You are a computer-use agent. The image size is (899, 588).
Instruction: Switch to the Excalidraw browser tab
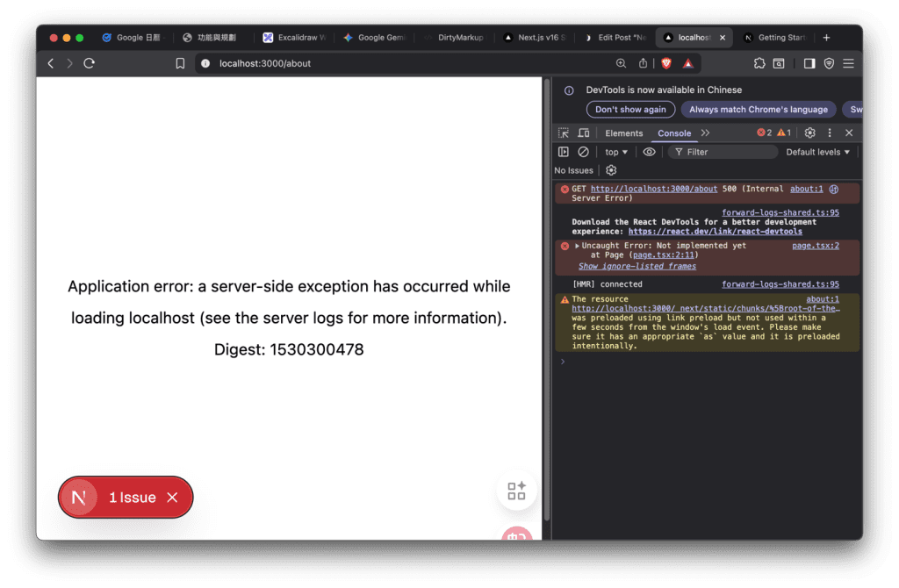click(294, 38)
